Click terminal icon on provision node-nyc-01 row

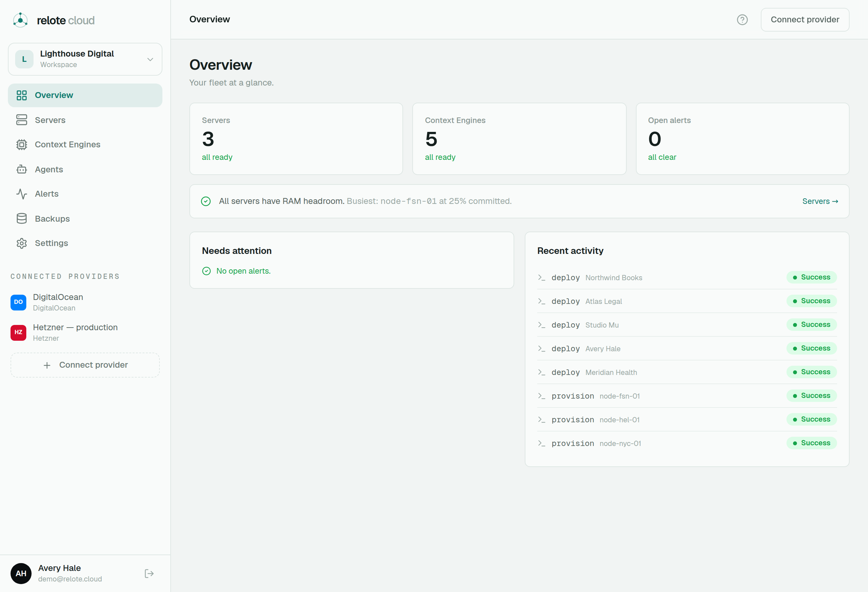point(541,443)
